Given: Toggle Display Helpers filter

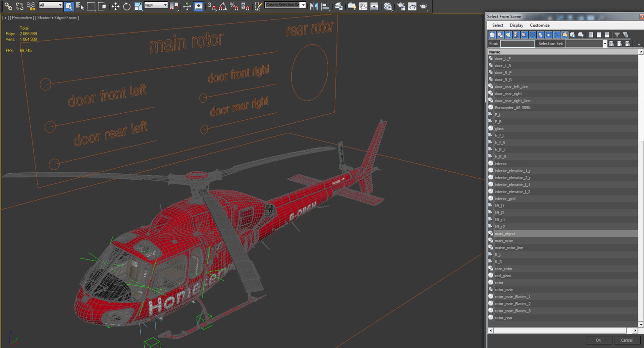Looking at the screenshot, I should coord(524,35).
